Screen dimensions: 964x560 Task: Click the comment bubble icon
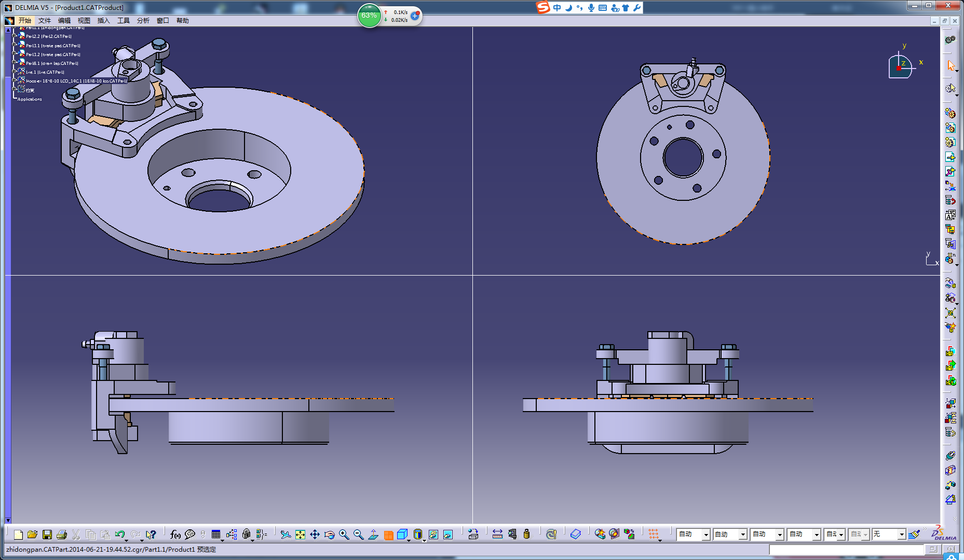click(x=190, y=535)
